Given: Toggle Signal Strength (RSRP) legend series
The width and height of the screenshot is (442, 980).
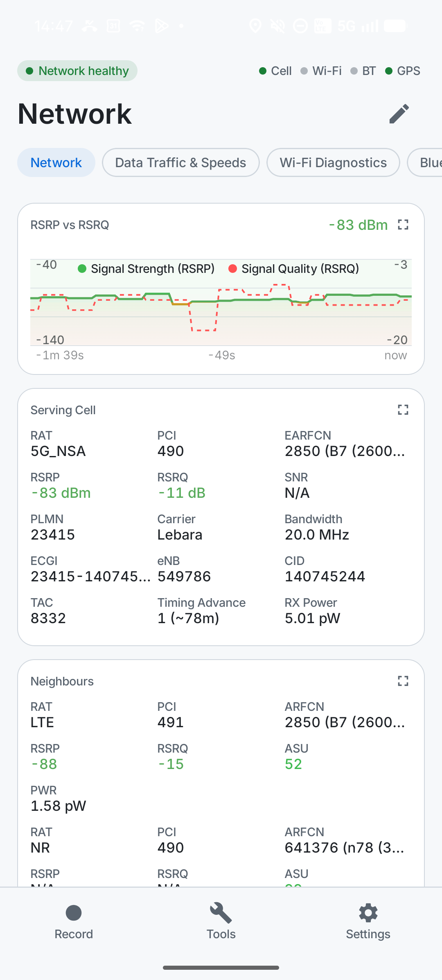Looking at the screenshot, I should 146,269.
